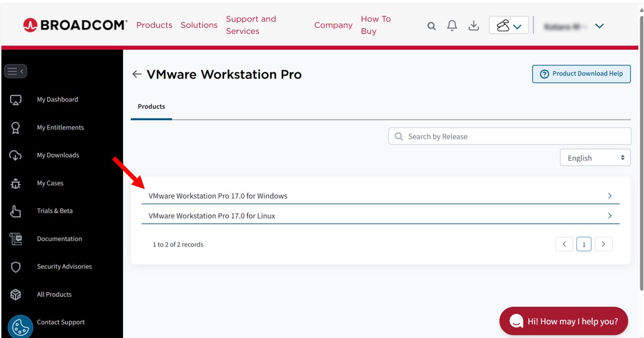644x338 pixels.
Task: Open the Products top navigation menu
Action: tap(154, 25)
